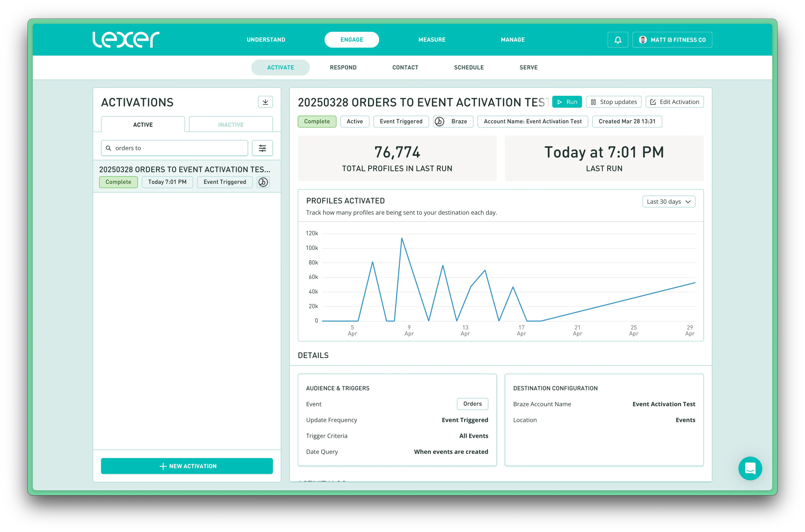Expand the Last 30 days dropdown
Screen dimensions: 805x532
click(668, 201)
